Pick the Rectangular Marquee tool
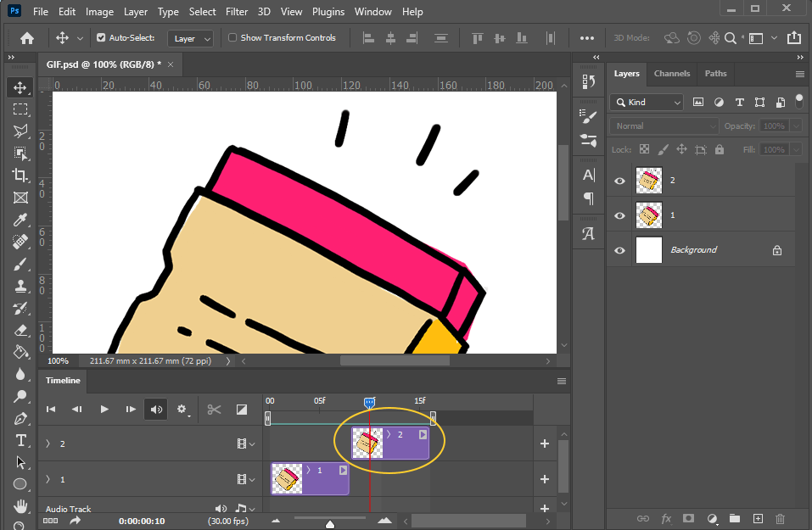 coord(20,109)
